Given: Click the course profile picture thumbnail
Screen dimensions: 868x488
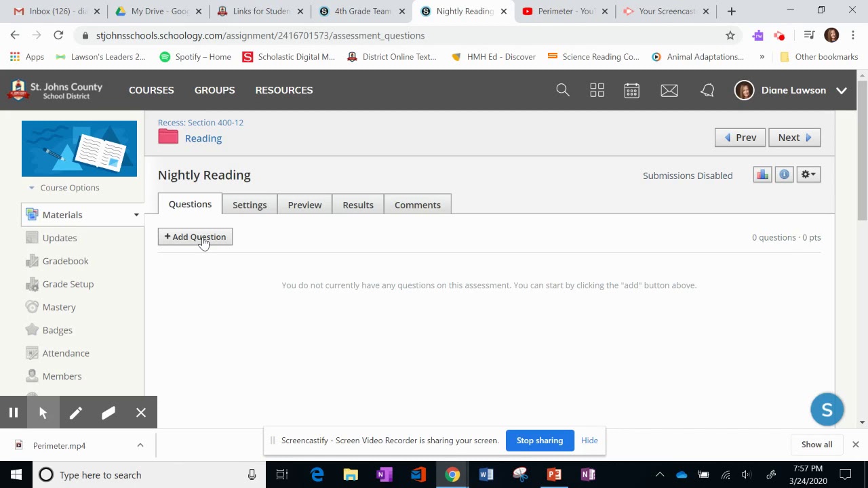Looking at the screenshot, I should [x=79, y=148].
